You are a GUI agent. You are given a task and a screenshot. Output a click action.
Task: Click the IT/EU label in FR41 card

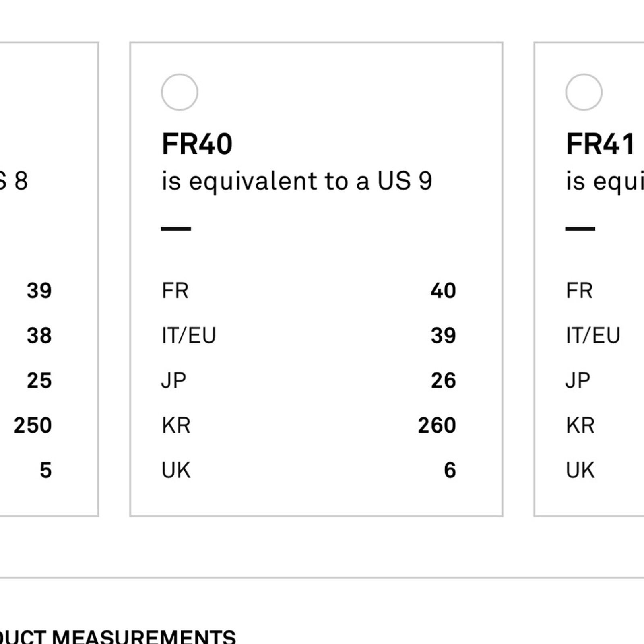tap(593, 335)
